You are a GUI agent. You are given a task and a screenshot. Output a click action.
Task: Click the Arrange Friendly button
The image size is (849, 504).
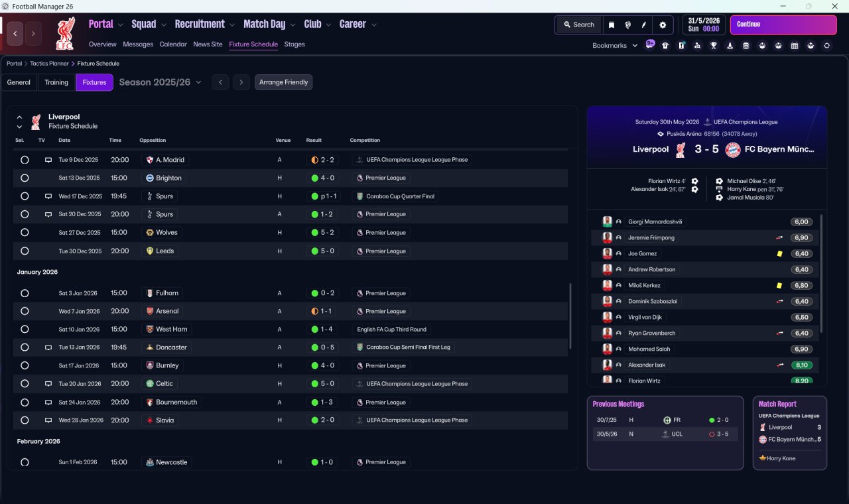[283, 82]
